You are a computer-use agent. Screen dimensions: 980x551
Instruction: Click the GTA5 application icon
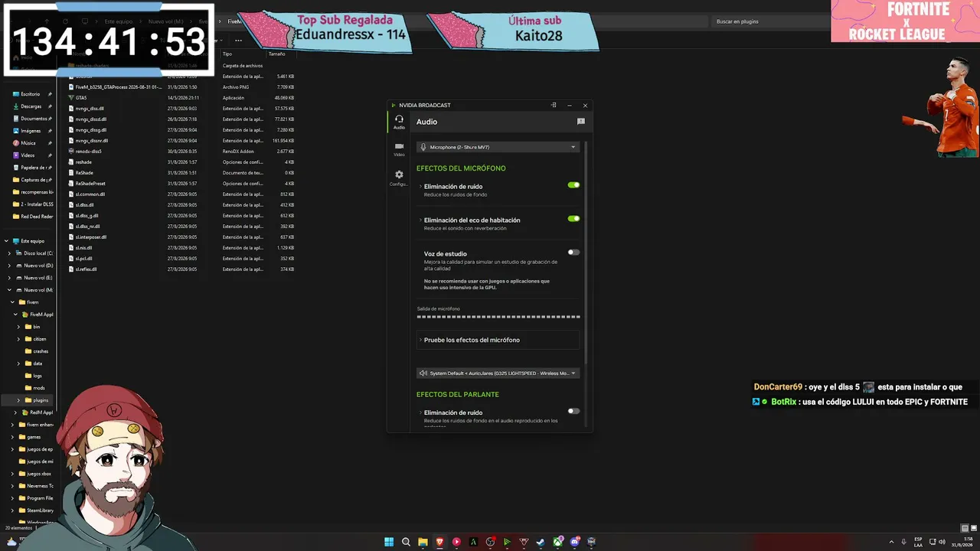click(71, 98)
